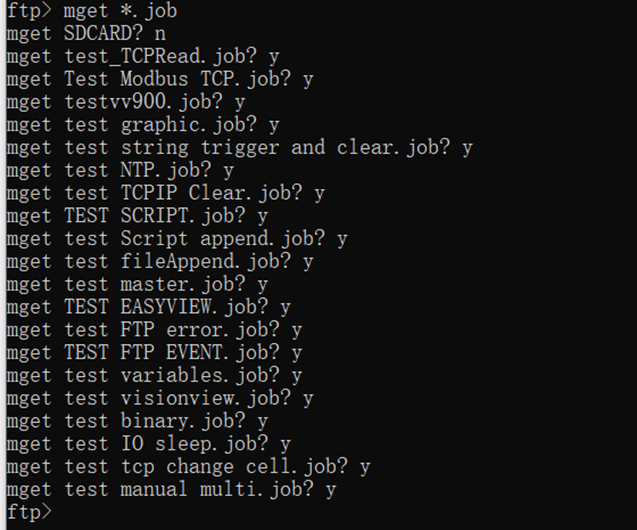637x530 pixels.
Task: Click the string trigger and clear.job line
Action: 238,148
